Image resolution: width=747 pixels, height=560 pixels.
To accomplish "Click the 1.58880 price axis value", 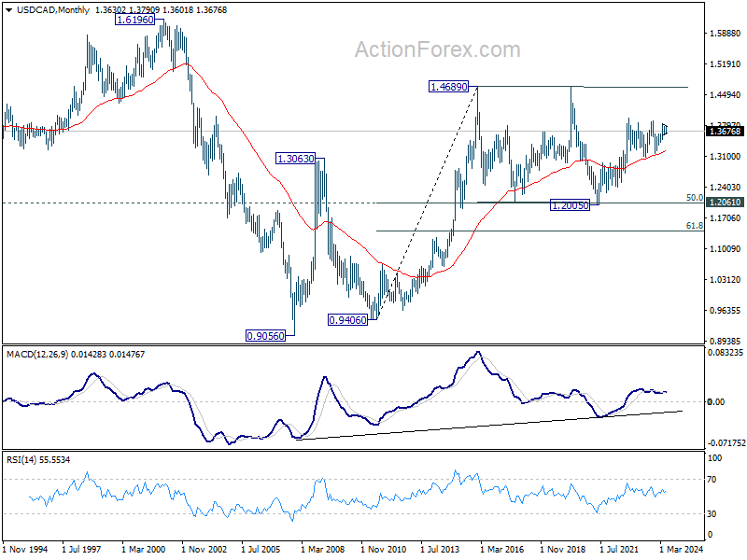I will [x=726, y=34].
